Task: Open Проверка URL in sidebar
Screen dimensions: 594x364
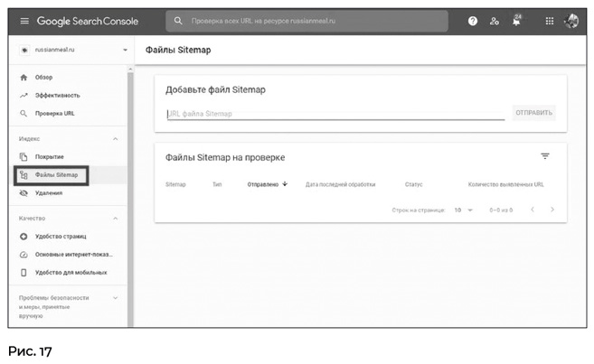Action: tap(54, 114)
